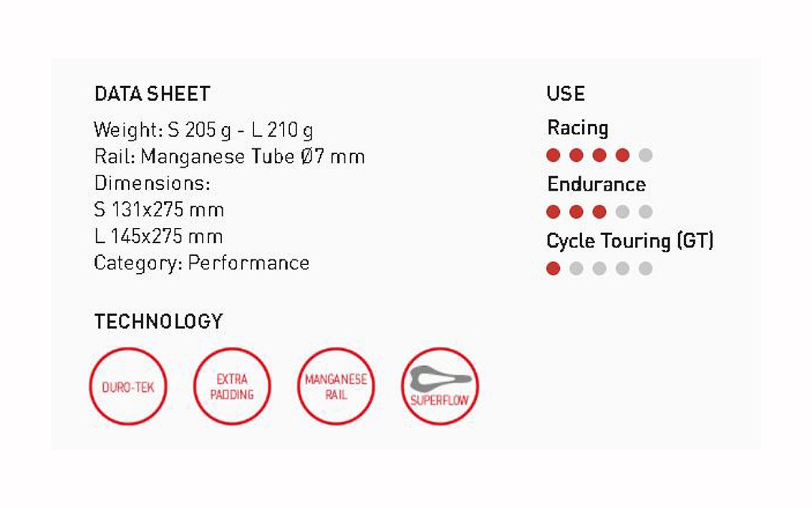Viewport: 812px width, 508px height.
Task: Click the last grey Cycle Touring dot
Action: pyautogui.click(x=645, y=269)
